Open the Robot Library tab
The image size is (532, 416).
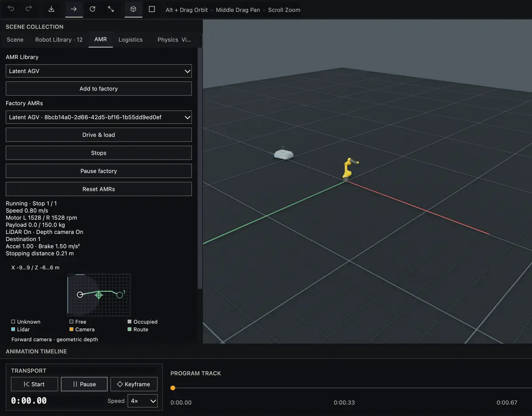[59, 39]
